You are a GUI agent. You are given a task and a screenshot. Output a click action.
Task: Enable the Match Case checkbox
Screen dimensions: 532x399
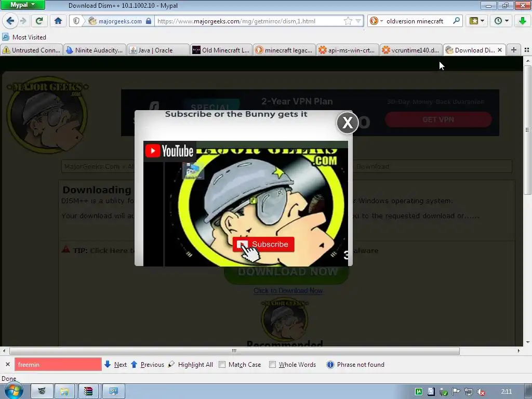222,364
